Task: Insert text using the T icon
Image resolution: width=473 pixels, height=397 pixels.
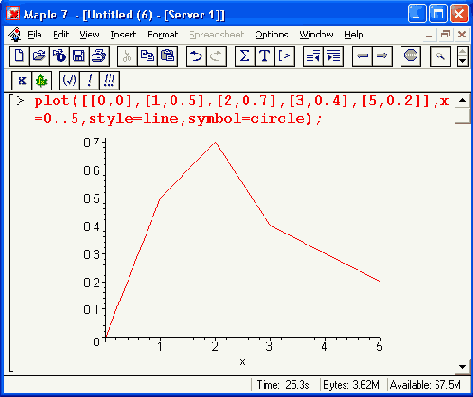Action: click(x=265, y=56)
